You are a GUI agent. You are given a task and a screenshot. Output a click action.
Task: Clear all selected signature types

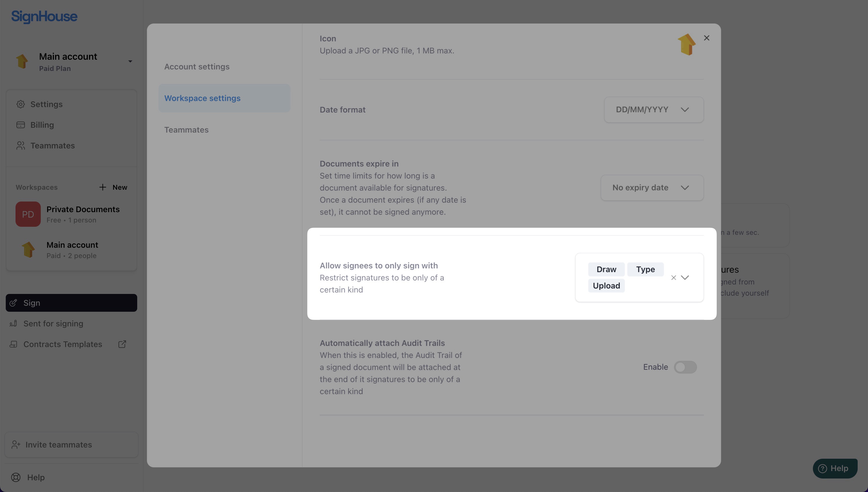pyautogui.click(x=673, y=277)
